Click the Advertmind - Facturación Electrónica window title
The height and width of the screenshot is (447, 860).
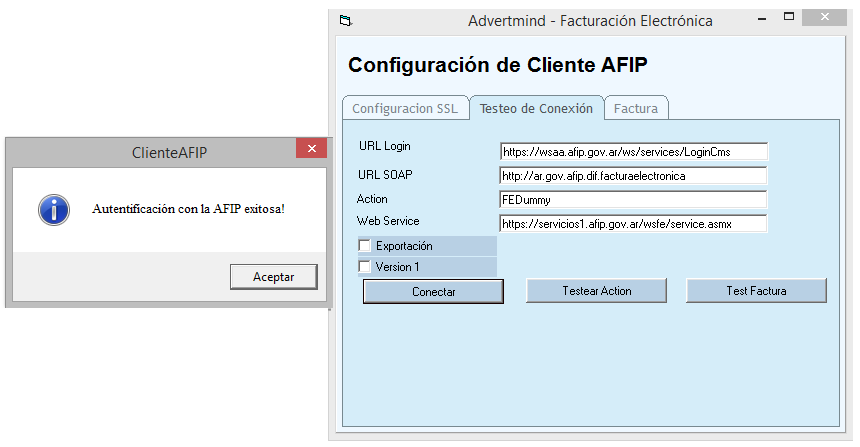click(x=590, y=21)
